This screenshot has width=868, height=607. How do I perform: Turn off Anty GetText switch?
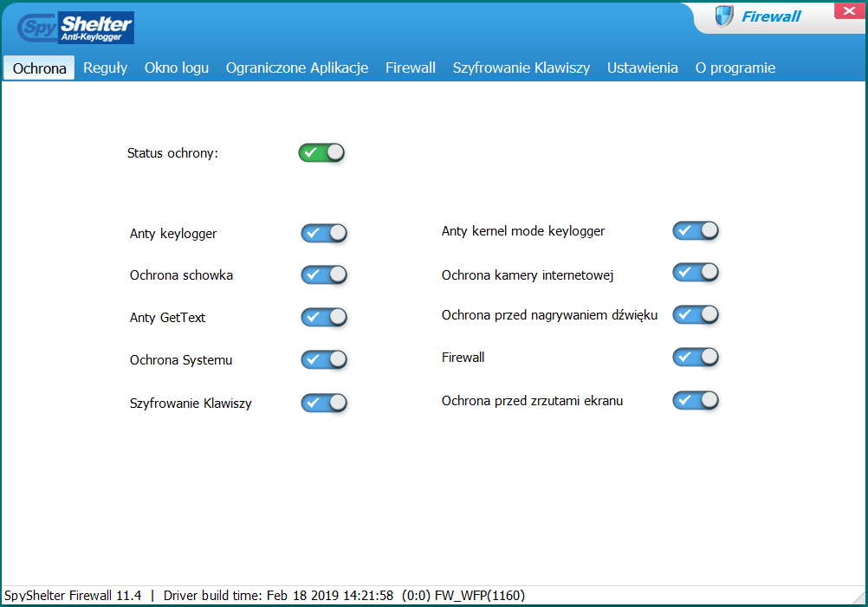point(324,317)
